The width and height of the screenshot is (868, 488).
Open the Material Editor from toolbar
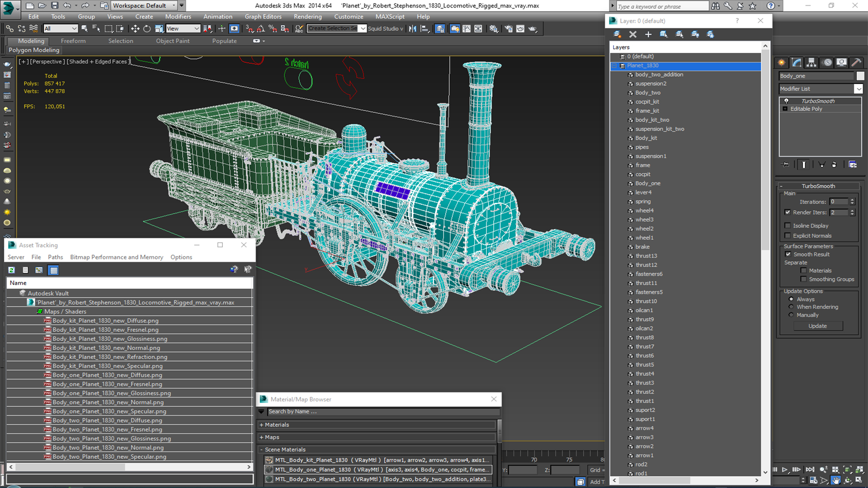pos(494,28)
